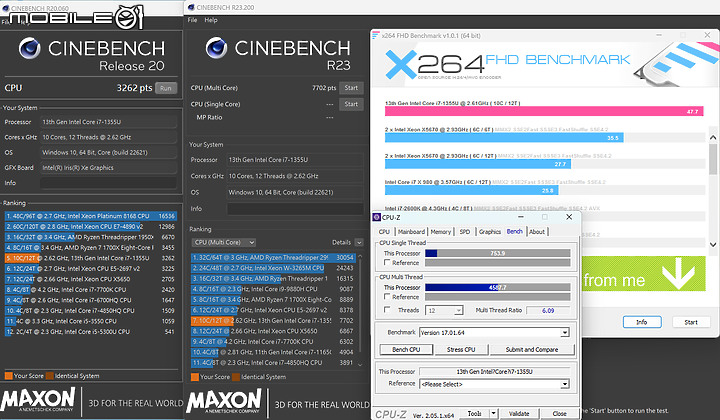Switch to the Mainboard tab in CPU-Z

click(x=411, y=232)
